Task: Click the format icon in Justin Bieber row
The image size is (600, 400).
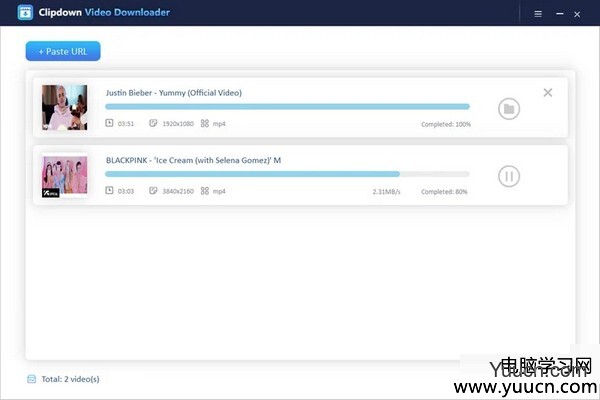Action: (205, 123)
